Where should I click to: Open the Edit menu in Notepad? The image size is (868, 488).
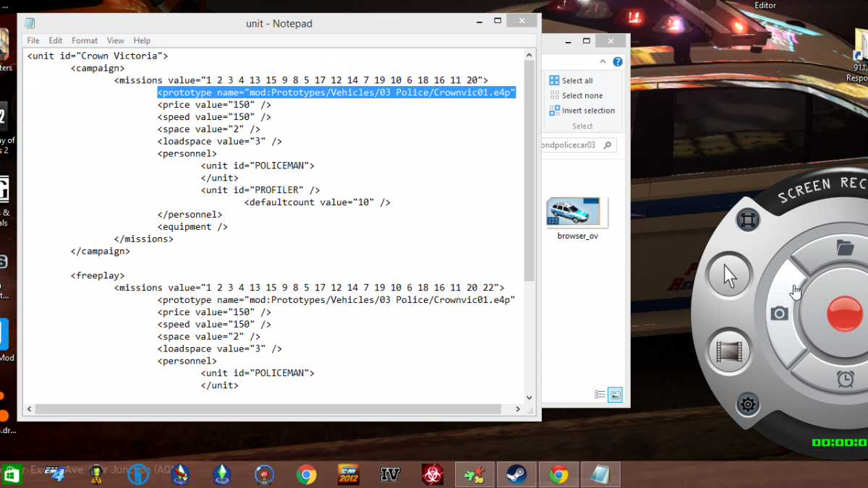coord(56,40)
